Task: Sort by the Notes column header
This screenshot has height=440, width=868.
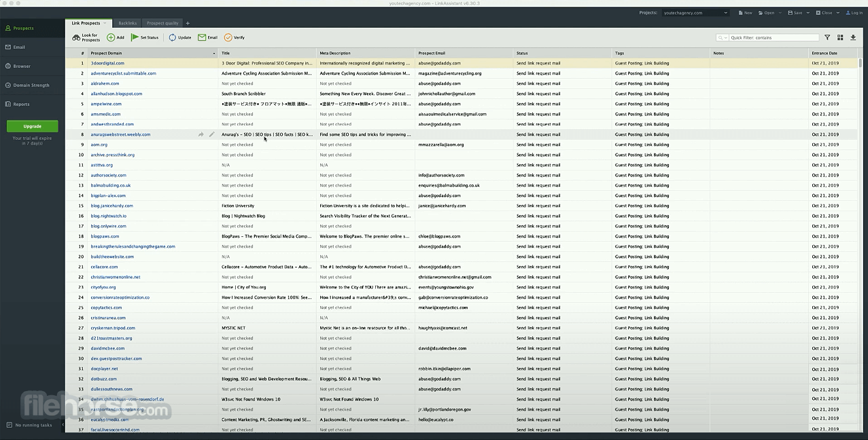Action: point(759,53)
